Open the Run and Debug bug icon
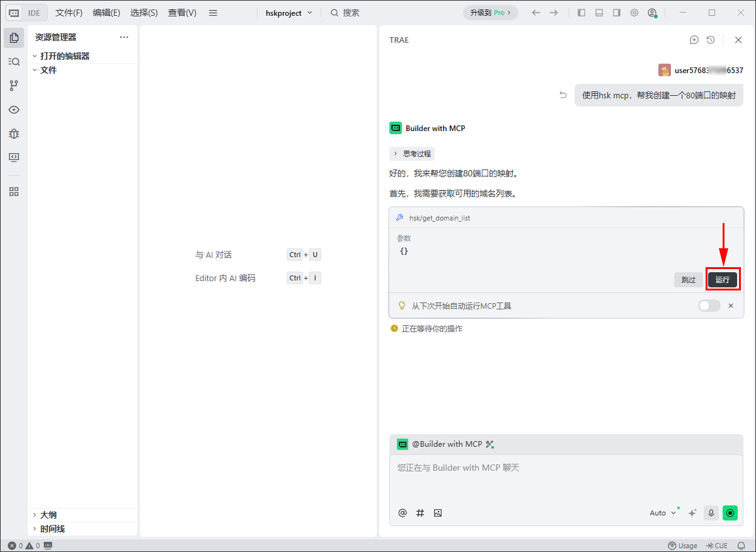 pos(14,134)
